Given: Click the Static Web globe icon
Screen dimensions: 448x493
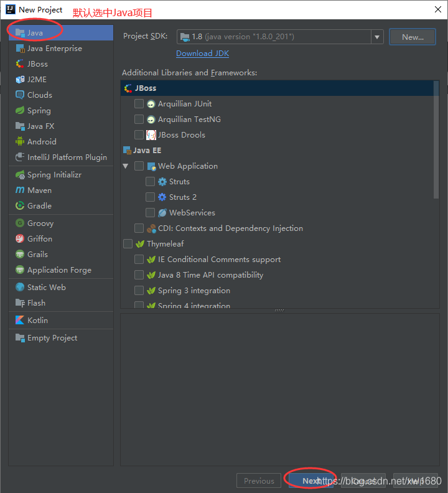Looking at the screenshot, I should 20,287.
